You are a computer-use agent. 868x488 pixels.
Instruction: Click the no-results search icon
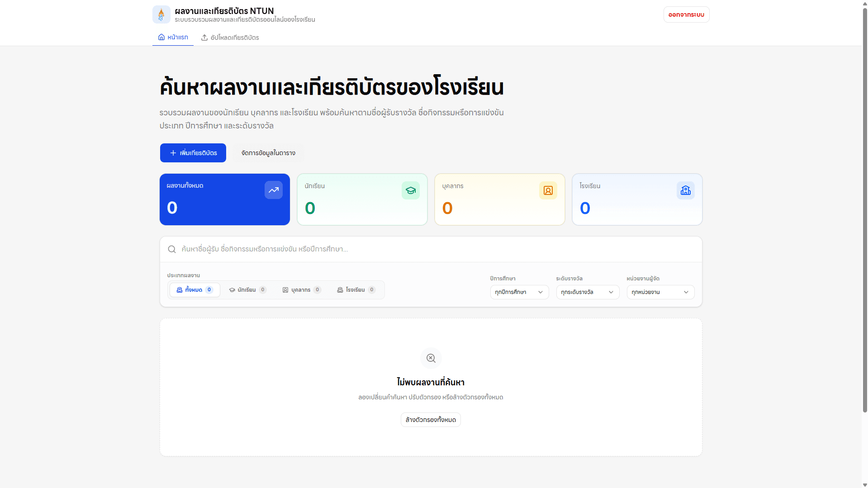[431, 358]
